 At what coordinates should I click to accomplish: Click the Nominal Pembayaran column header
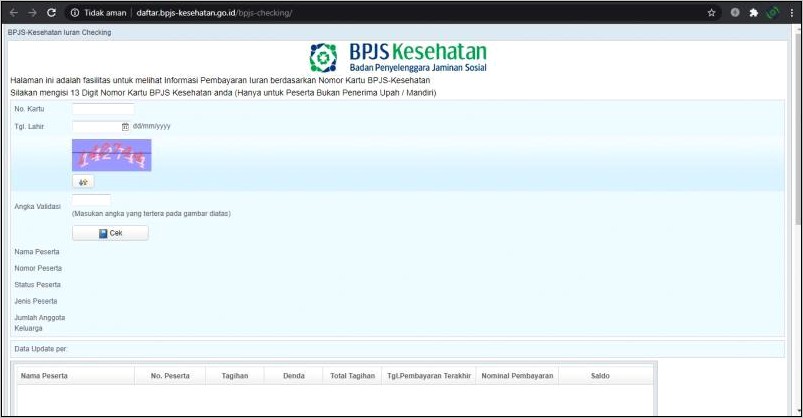click(x=517, y=375)
